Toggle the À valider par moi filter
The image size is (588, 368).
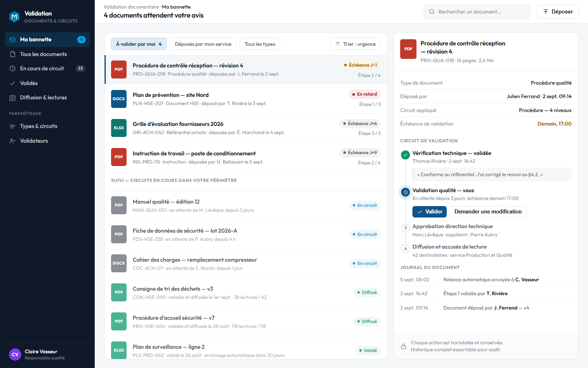click(139, 44)
